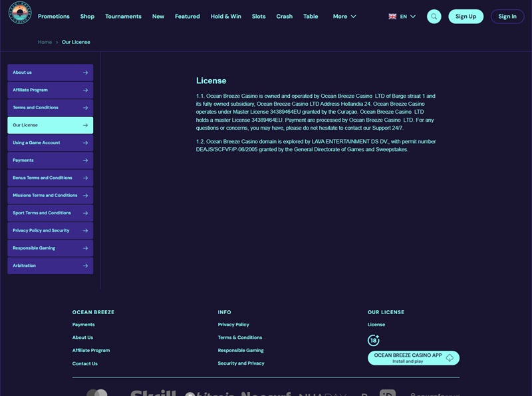
Task: Expand the More navigation dropdown
Action: 344,16
